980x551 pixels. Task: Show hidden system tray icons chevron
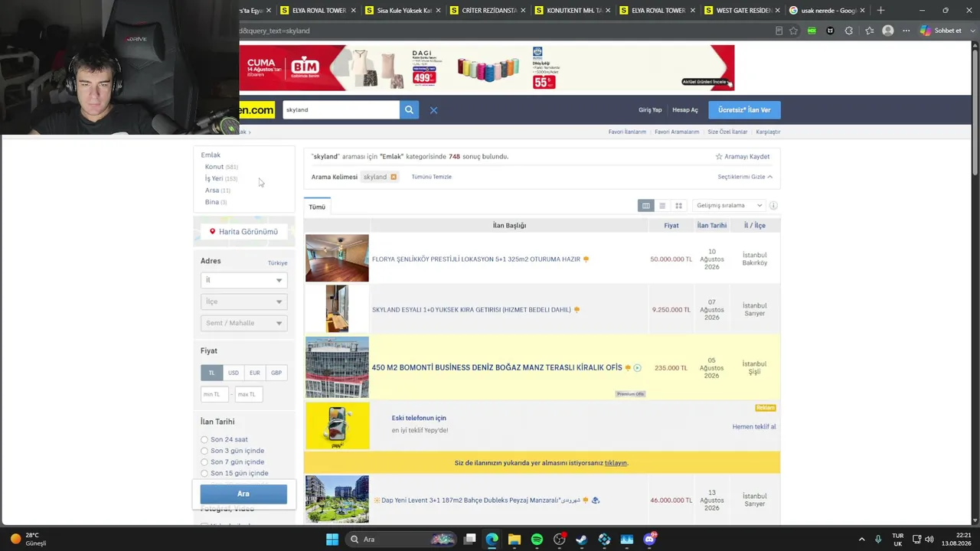pos(861,540)
